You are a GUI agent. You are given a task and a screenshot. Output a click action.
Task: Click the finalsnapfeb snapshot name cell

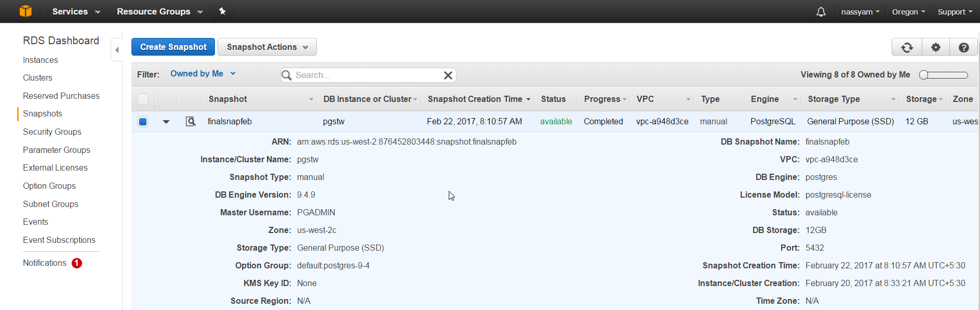click(230, 122)
